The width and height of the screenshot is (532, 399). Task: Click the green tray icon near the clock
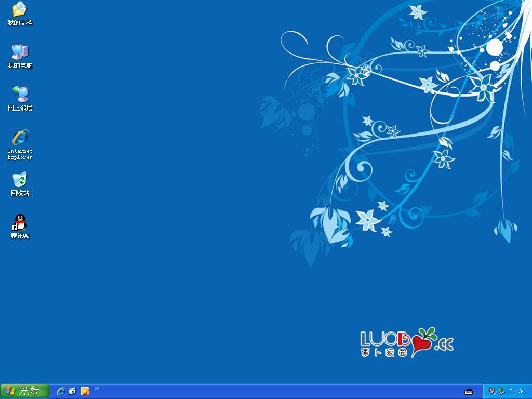501,391
